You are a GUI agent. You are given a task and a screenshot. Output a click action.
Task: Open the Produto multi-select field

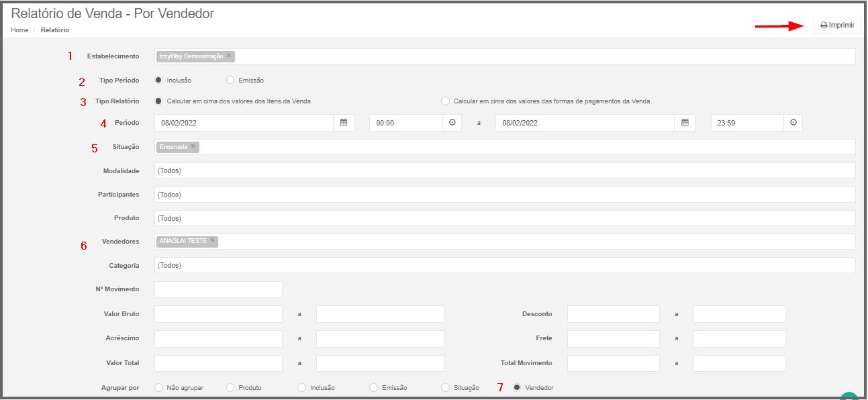click(505, 218)
